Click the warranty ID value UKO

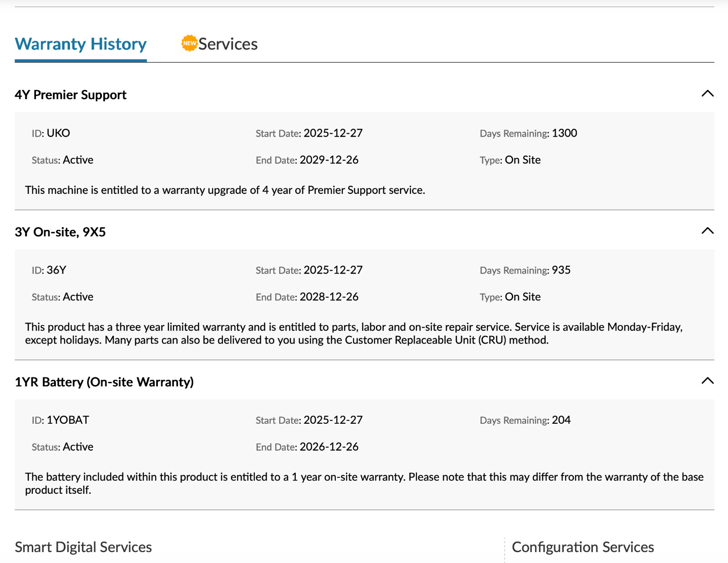coord(58,133)
